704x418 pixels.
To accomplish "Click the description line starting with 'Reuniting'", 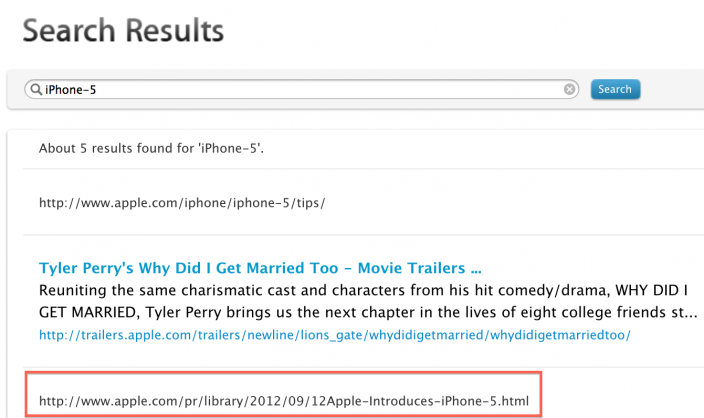I will pos(360,291).
